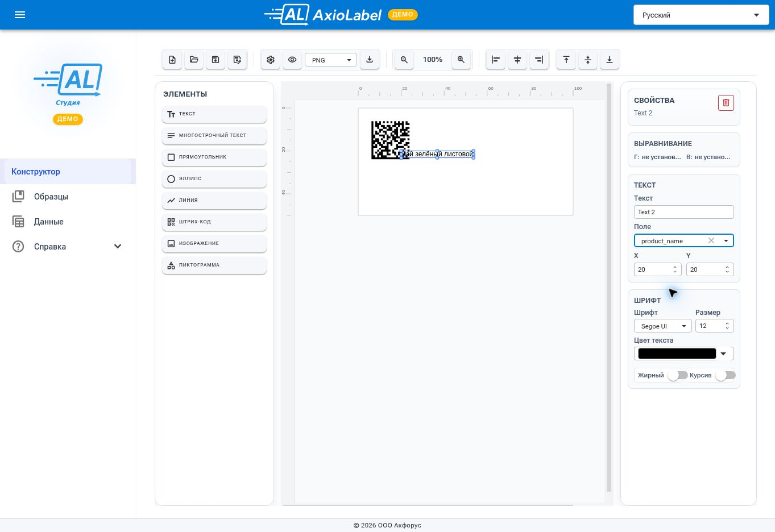Open the Русский language selector
This screenshot has width=775, height=532.
point(701,15)
